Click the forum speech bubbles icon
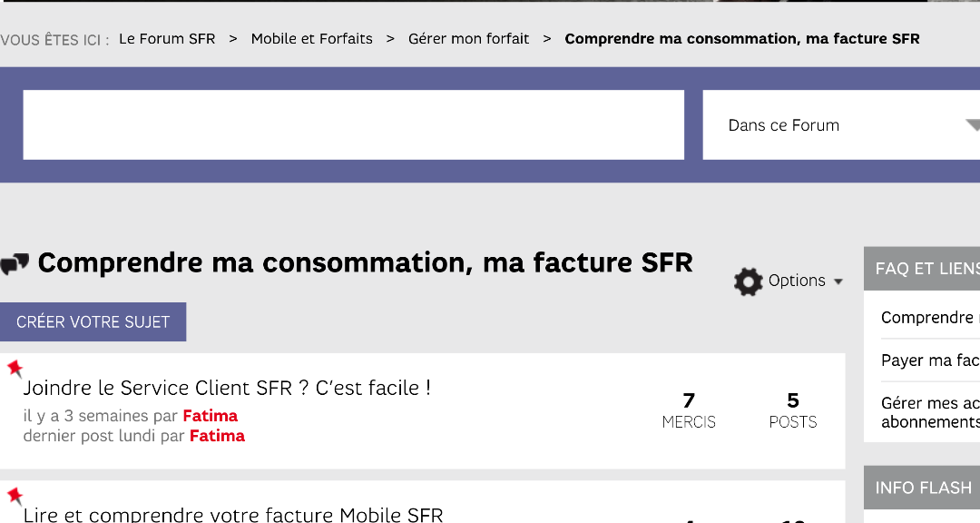 (15, 264)
